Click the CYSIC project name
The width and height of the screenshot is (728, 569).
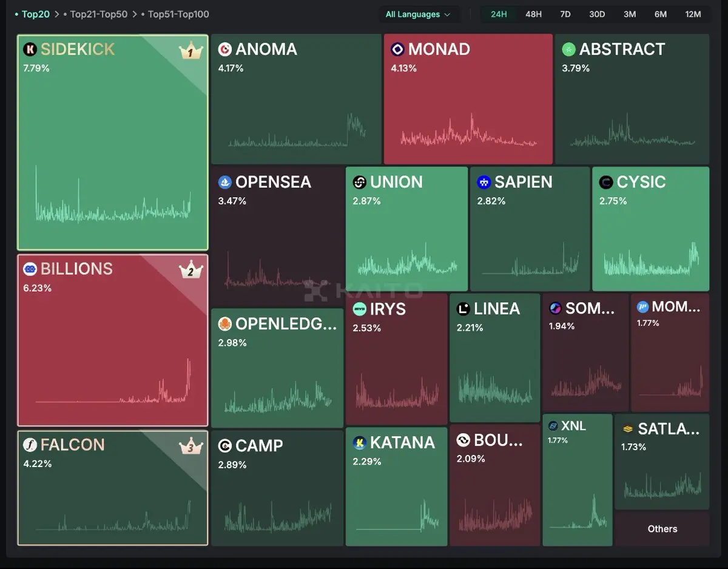tap(641, 182)
